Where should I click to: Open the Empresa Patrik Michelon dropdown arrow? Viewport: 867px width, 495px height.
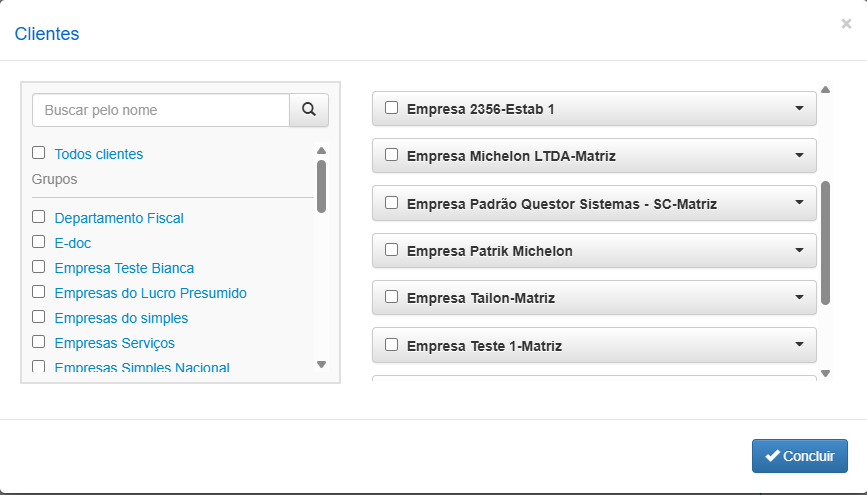[799, 250]
